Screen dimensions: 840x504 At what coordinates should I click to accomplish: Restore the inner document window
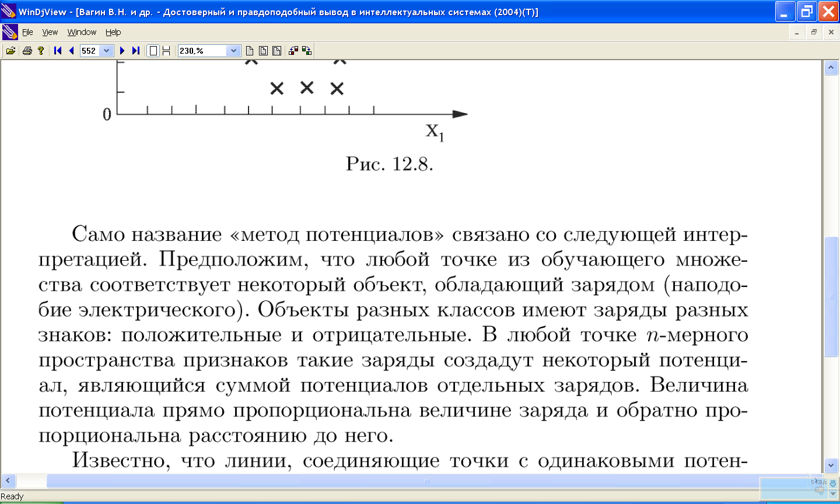[814, 33]
